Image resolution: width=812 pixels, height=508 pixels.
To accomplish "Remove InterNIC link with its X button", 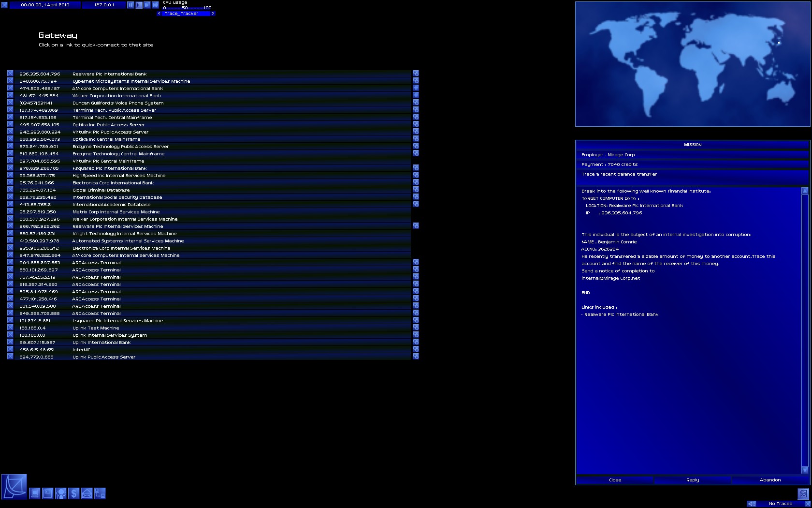I will coord(10,349).
